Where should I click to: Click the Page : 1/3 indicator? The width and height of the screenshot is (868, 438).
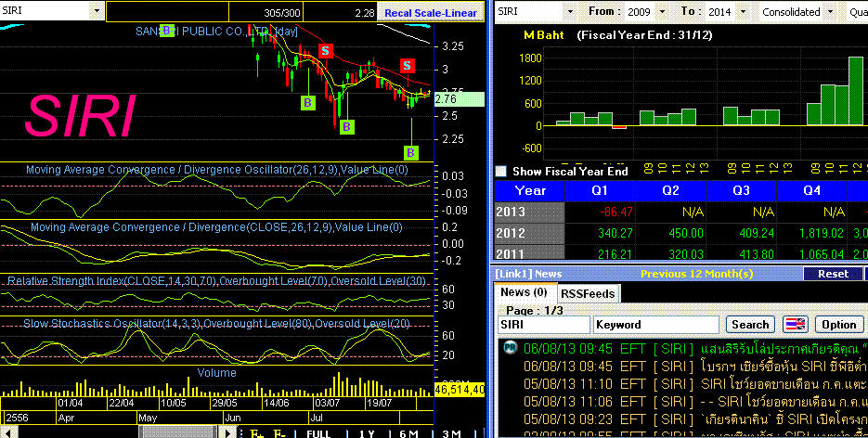point(535,311)
